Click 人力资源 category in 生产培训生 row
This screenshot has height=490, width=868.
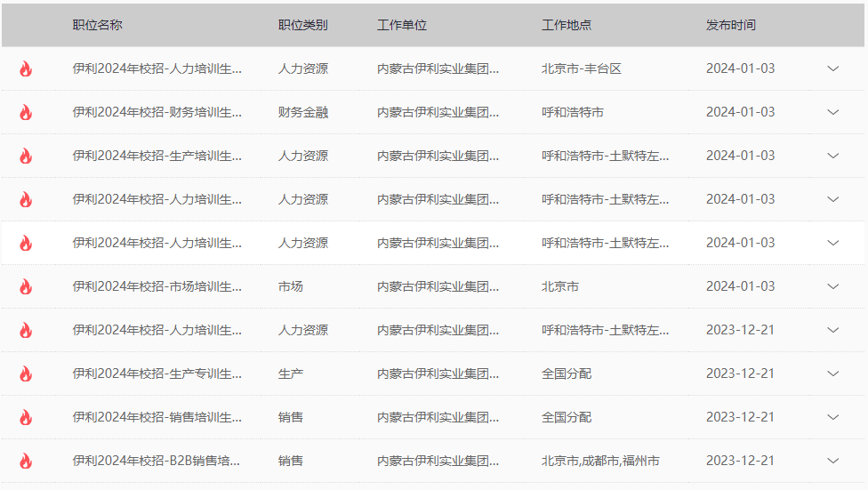302,157
